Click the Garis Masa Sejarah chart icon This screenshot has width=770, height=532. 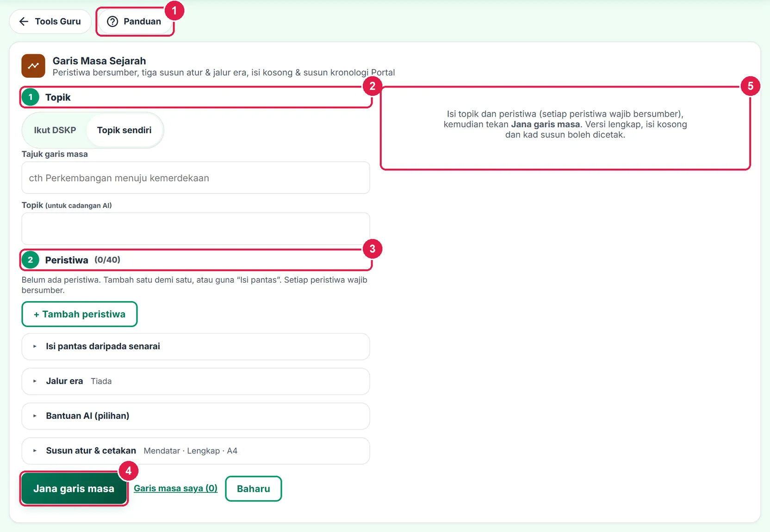click(x=33, y=66)
